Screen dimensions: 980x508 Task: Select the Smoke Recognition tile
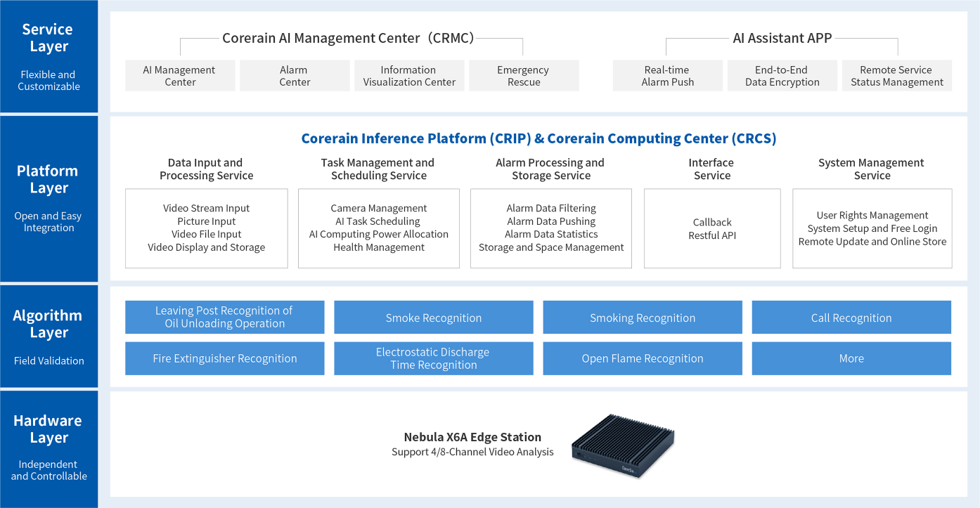pos(433,317)
